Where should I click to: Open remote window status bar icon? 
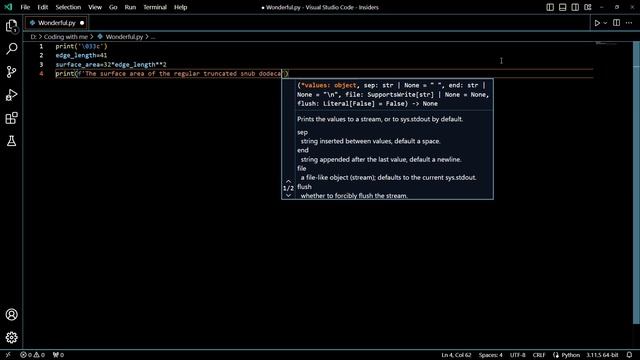click(8, 355)
